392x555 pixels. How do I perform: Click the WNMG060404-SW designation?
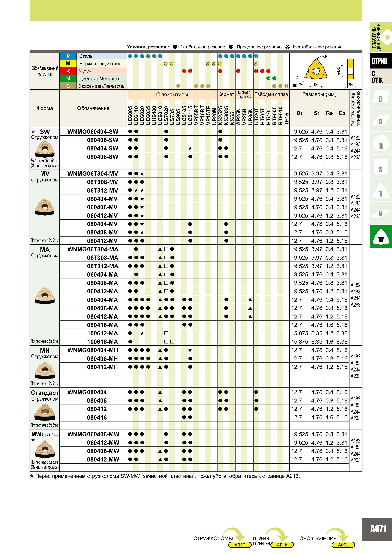coord(93,132)
